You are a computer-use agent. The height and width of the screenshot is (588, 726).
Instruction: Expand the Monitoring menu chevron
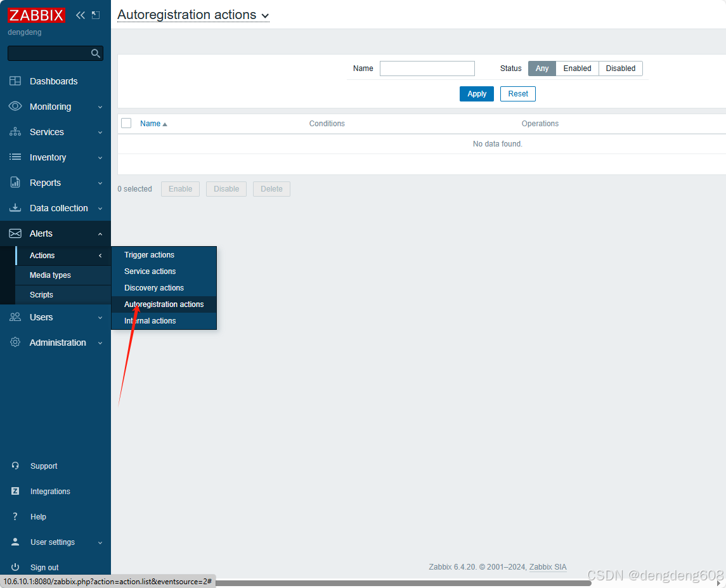click(100, 107)
